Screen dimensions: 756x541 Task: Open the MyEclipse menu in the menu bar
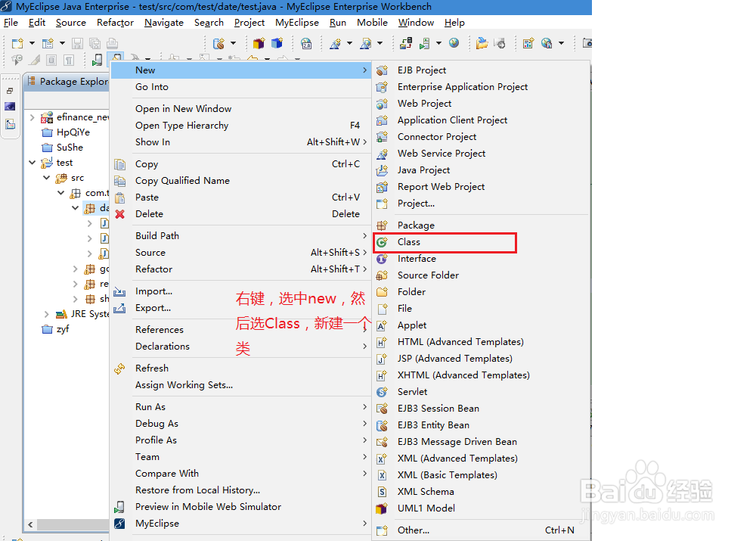point(297,23)
